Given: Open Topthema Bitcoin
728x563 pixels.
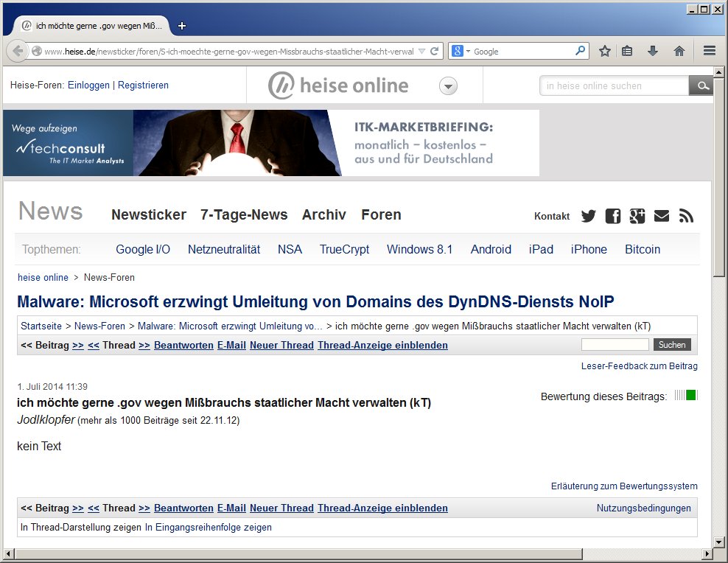Looking at the screenshot, I should (643, 249).
